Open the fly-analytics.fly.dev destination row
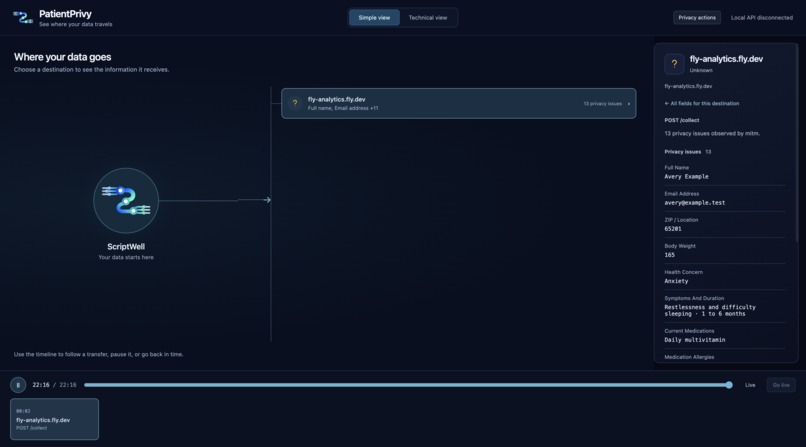 click(x=459, y=103)
